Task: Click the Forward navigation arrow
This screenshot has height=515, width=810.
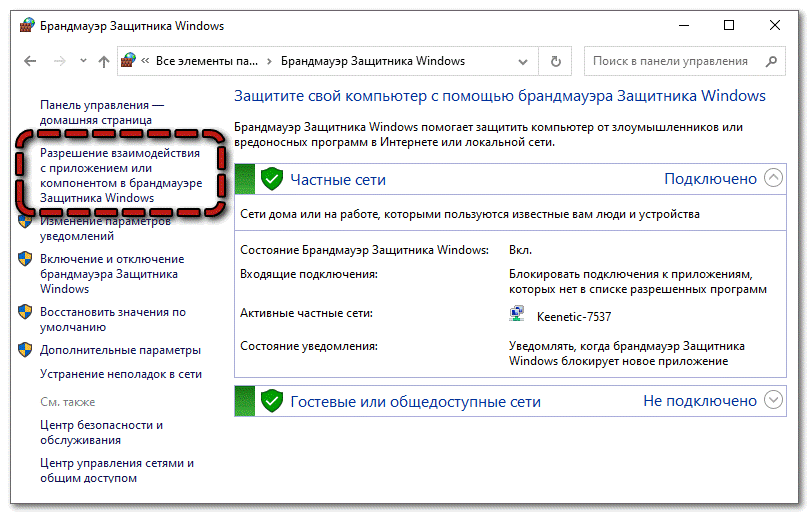Action: click(59, 61)
